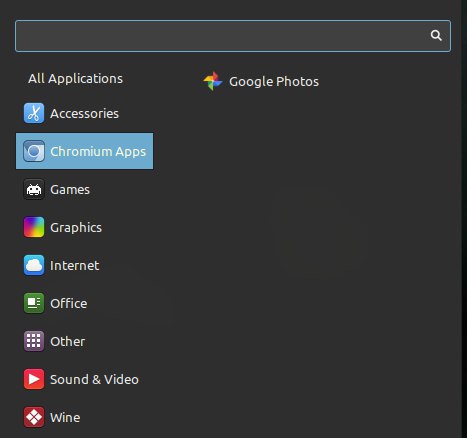Select the Other category label
The height and width of the screenshot is (438, 467).
[68, 342]
